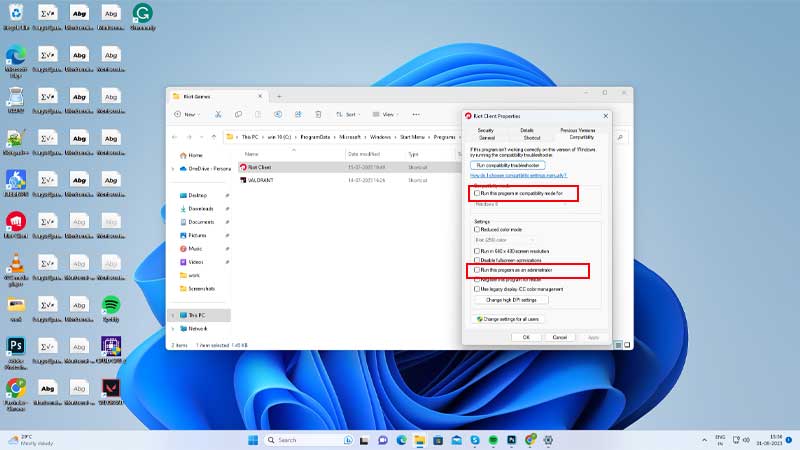
Task: Open the Windows Start button
Action: click(x=253, y=440)
